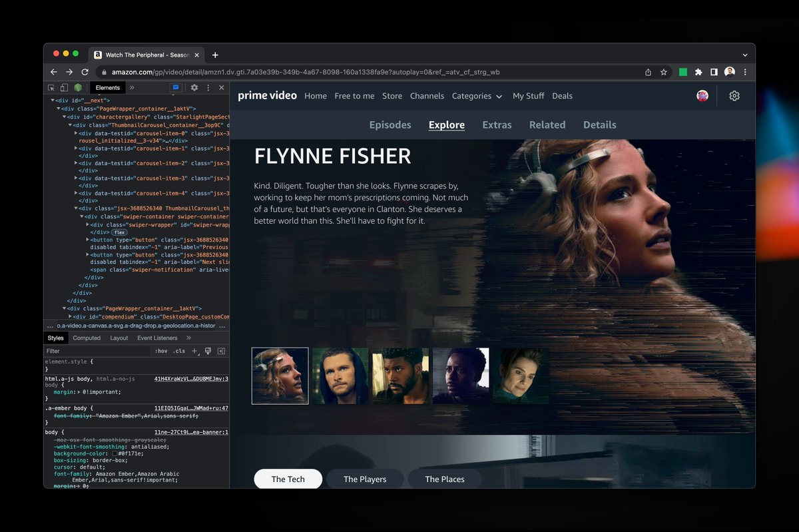Go back with the browser back arrow

(54, 72)
